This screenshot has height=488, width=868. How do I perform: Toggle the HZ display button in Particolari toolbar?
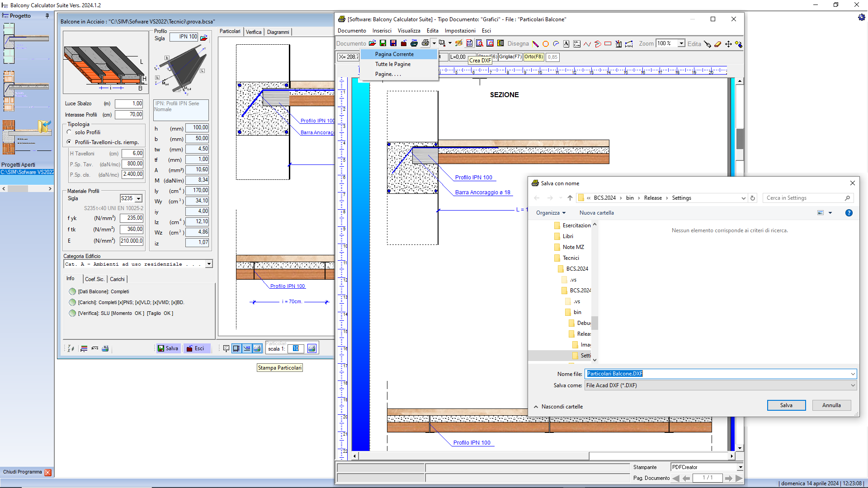[247, 348]
